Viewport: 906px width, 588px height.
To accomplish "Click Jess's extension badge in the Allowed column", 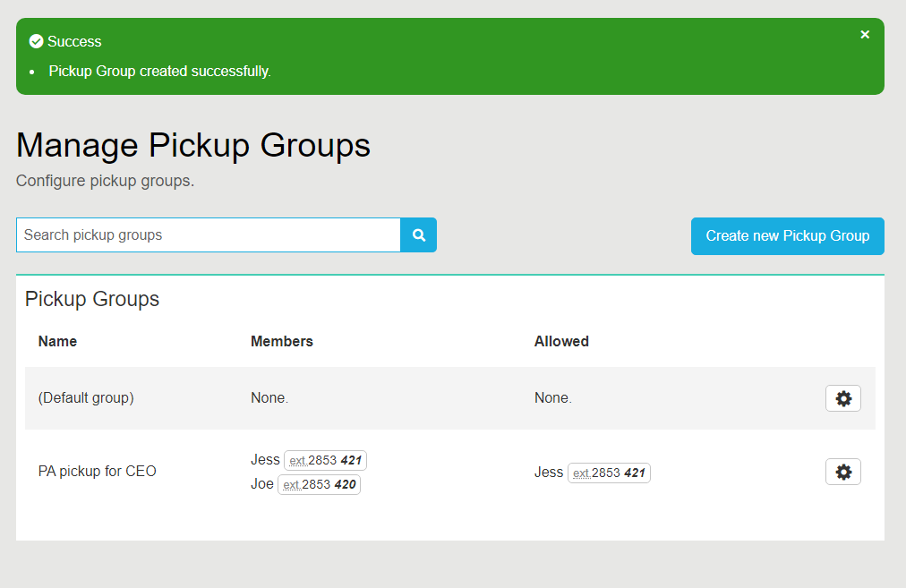I will click(609, 472).
